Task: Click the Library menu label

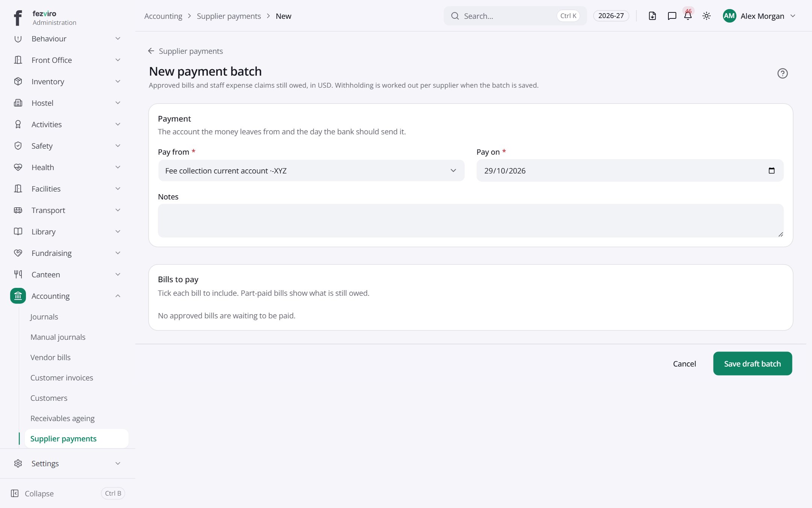Action: click(44, 232)
